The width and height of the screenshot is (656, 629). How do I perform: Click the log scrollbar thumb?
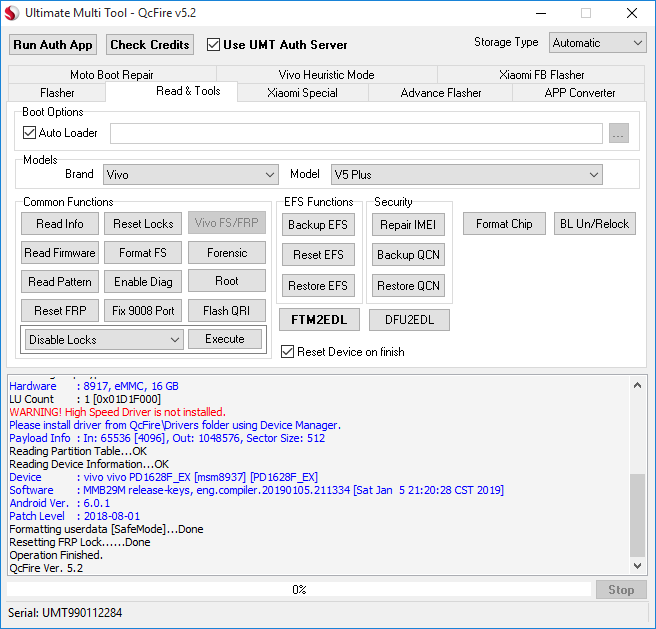click(637, 516)
